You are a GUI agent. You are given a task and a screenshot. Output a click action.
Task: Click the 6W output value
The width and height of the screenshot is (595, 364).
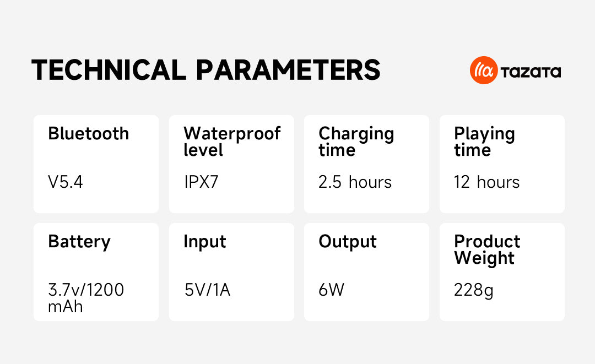click(x=331, y=290)
